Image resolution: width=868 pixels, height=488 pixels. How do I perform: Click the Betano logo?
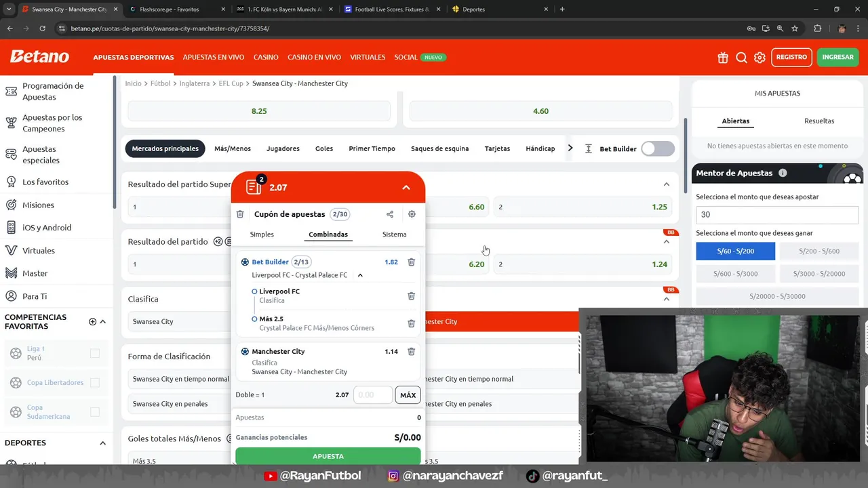click(x=39, y=57)
